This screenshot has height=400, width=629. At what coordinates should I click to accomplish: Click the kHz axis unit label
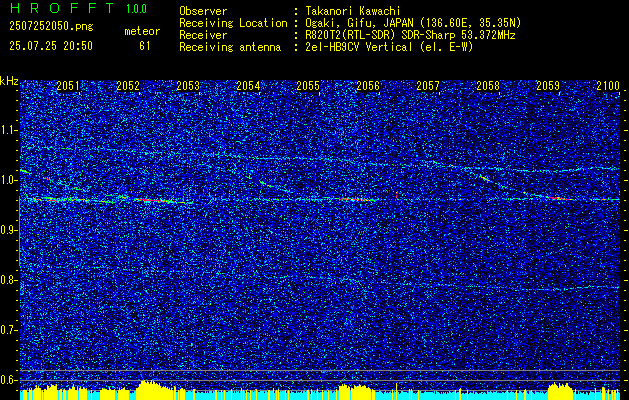point(9,81)
